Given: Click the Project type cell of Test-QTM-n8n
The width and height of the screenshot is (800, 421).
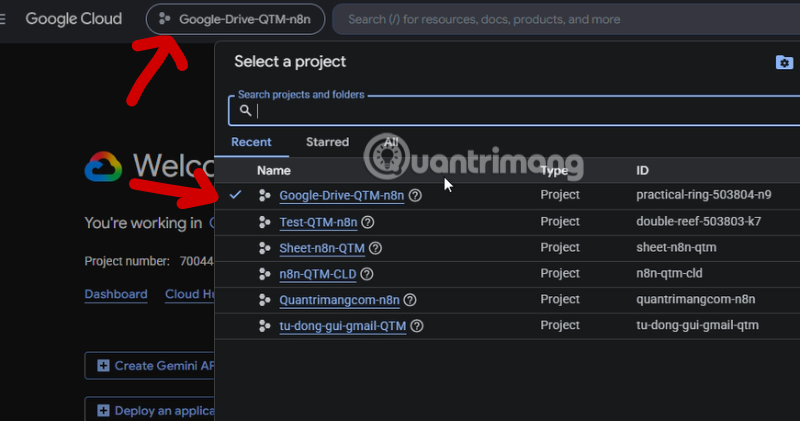Looking at the screenshot, I should tap(560, 221).
